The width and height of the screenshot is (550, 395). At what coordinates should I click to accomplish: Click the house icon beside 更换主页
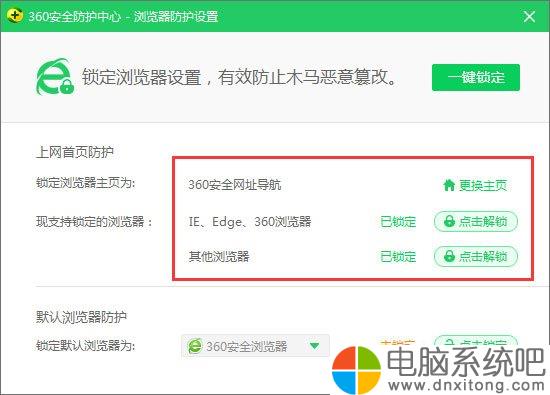click(449, 185)
